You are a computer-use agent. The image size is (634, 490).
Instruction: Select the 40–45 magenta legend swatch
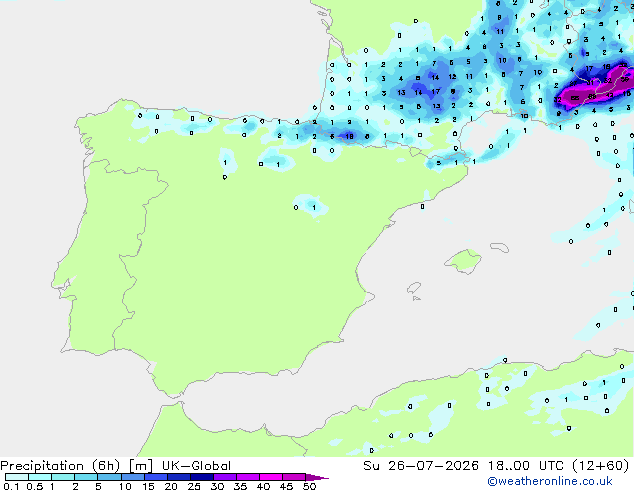[271, 477]
